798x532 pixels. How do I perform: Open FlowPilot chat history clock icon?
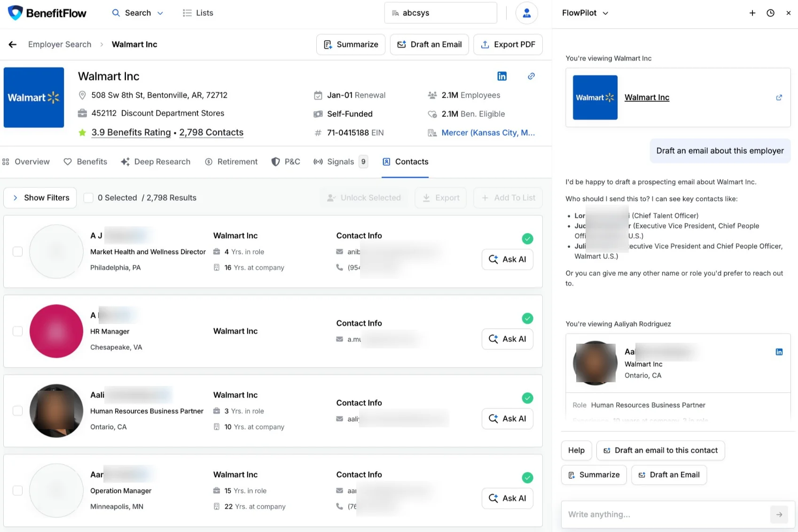pyautogui.click(x=770, y=13)
